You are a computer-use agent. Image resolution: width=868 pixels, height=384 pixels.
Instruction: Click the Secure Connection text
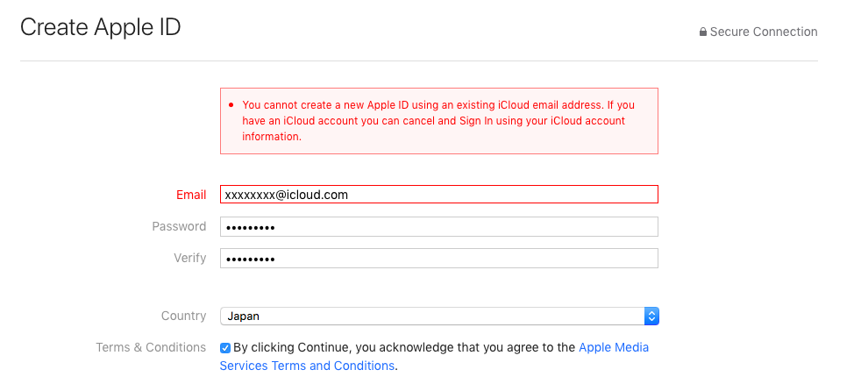(764, 32)
